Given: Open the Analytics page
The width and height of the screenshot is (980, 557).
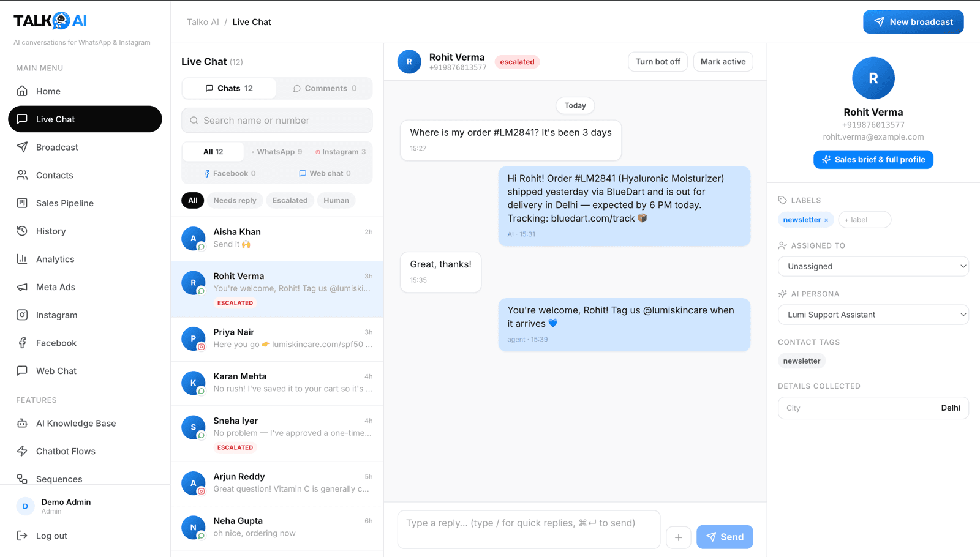Looking at the screenshot, I should [85, 259].
